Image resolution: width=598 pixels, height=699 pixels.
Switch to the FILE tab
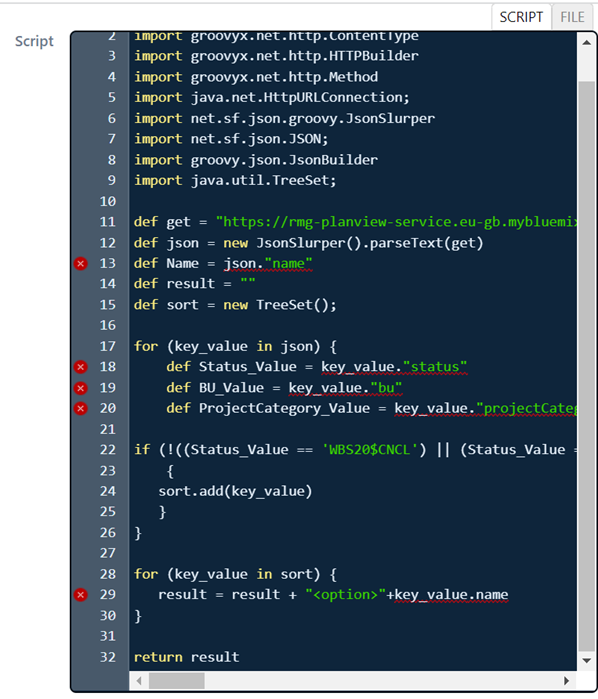pos(572,17)
